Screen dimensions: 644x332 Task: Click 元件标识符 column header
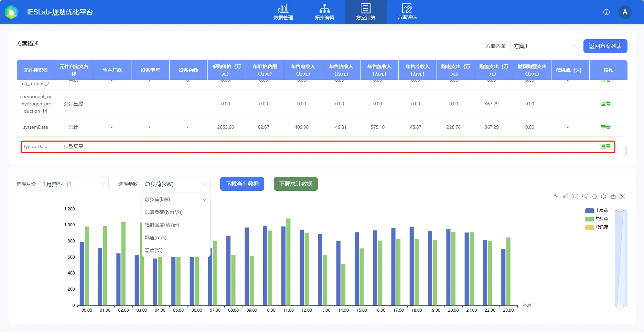click(36, 70)
